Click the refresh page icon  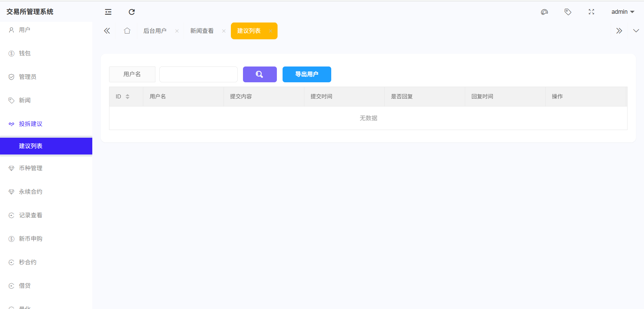[132, 12]
